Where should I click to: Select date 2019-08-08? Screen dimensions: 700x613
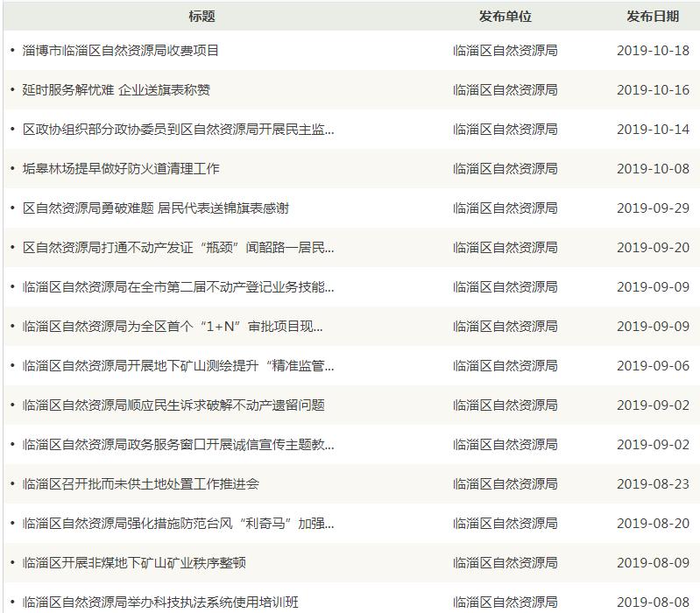click(653, 602)
